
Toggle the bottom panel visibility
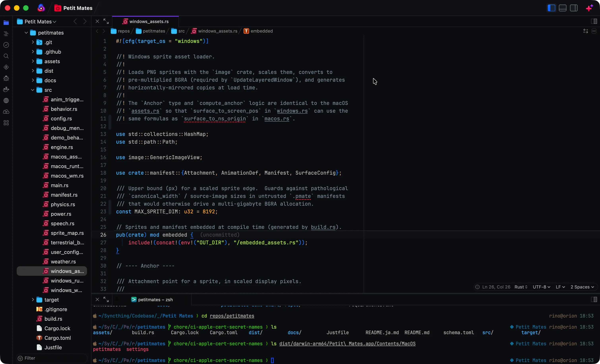562,8
